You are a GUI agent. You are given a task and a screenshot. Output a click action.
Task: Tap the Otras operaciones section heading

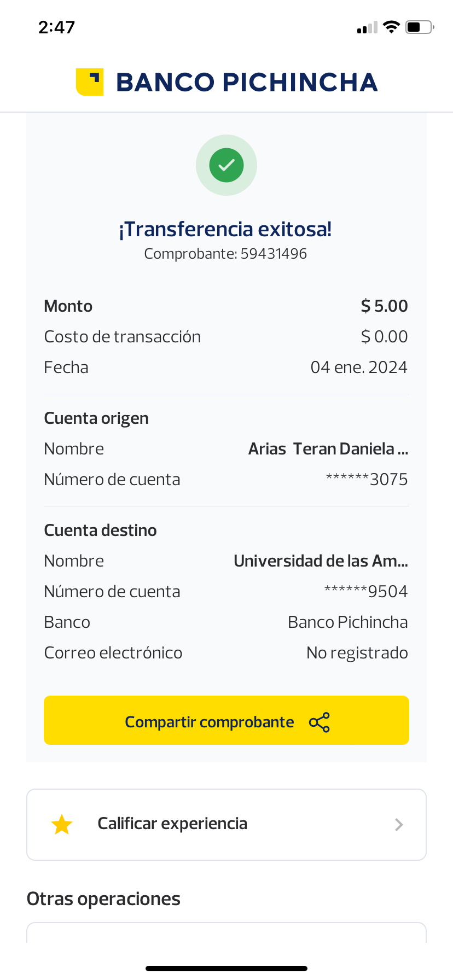point(103,899)
